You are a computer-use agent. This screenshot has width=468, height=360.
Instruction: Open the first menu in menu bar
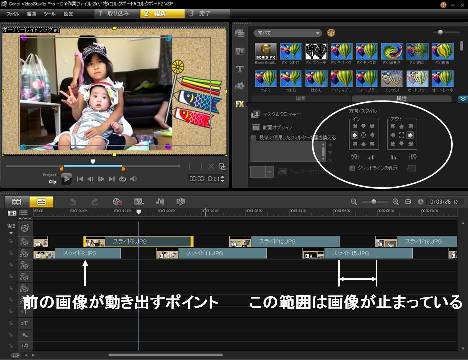click(13, 14)
